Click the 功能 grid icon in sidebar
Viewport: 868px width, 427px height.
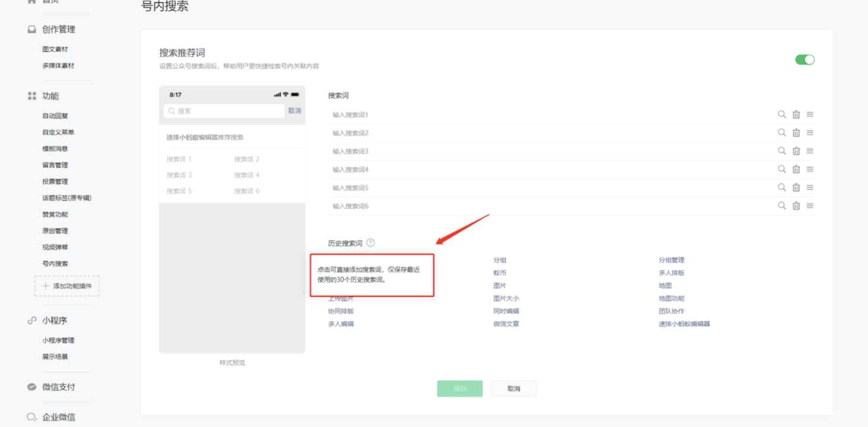pyautogui.click(x=31, y=95)
